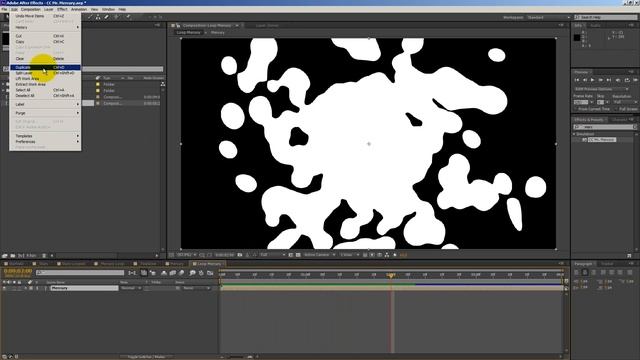This screenshot has width=640, height=360.
Task: Open the File menu
Action: pyautogui.click(x=4, y=9)
